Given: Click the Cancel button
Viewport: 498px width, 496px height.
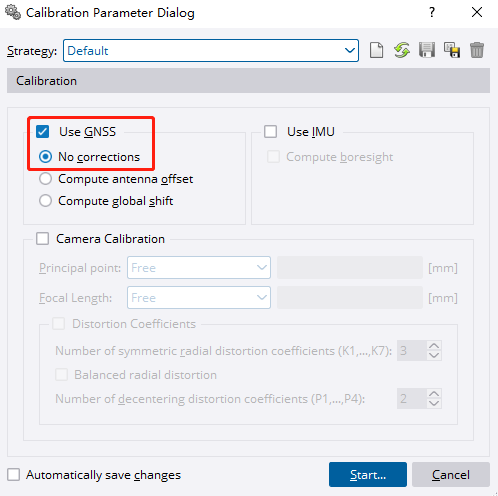Looking at the screenshot, I should pos(451,474).
